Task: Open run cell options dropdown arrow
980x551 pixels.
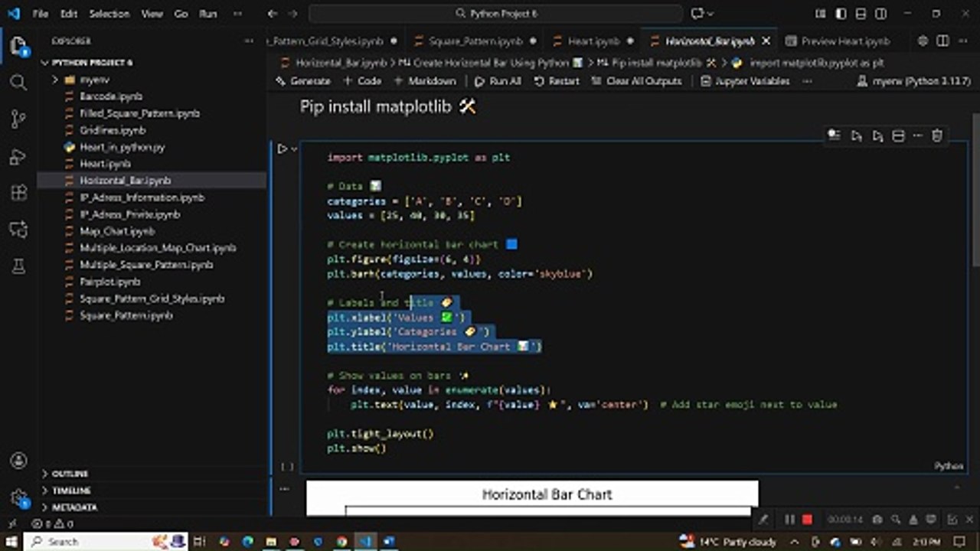Action: coord(293,149)
